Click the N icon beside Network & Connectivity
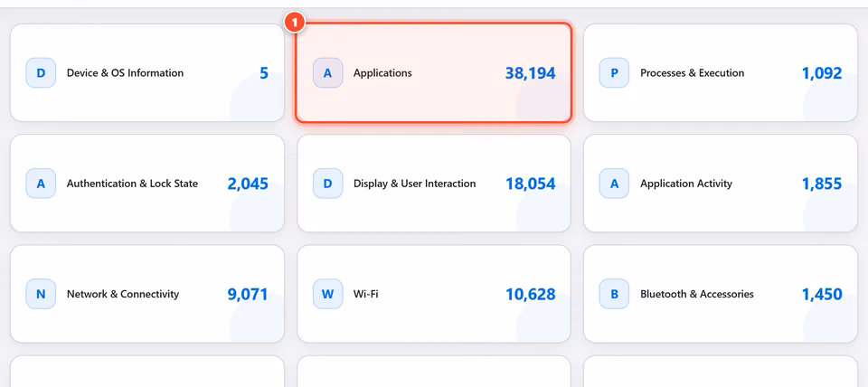Image resolution: width=868 pixels, height=387 pixels. pos(41,294)
